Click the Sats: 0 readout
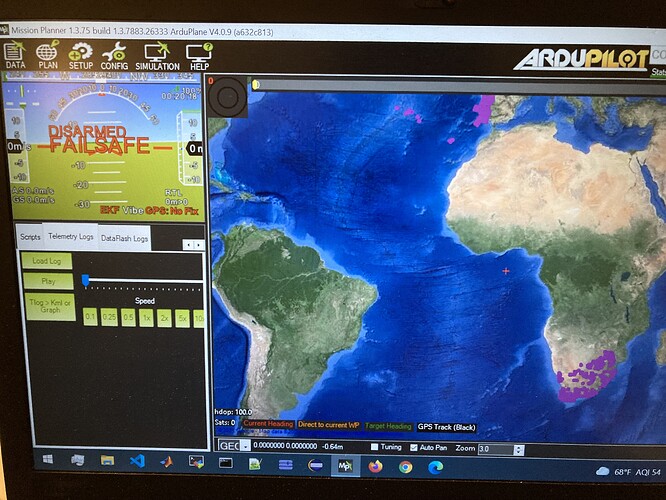Image resolution: width=666 pixels, height=500 pixels. pyautogui.click(x=225, y=422)
